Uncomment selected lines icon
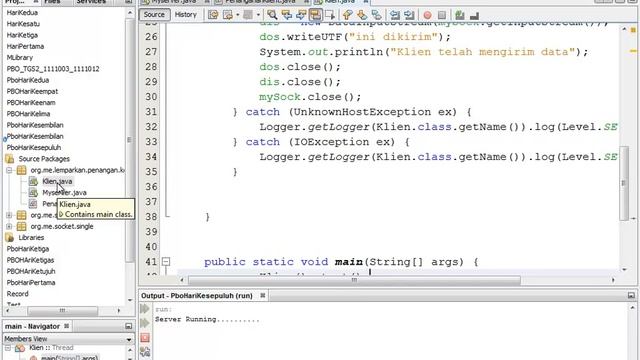The width and height of the screenshot is (640, 360). pos(474,15)
